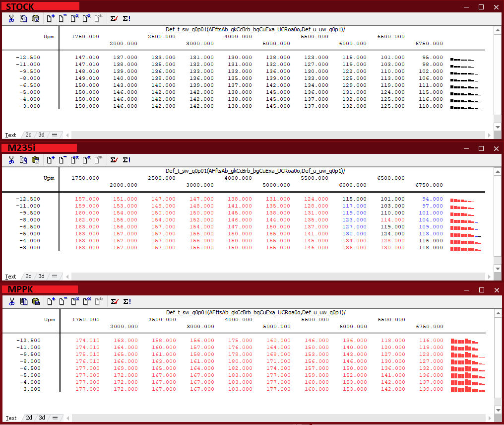Select cell 157.000 at row -12.500, 1750 column in M235i
The image size is (504, 425).
pyautogui.click(x=87, y=199)
